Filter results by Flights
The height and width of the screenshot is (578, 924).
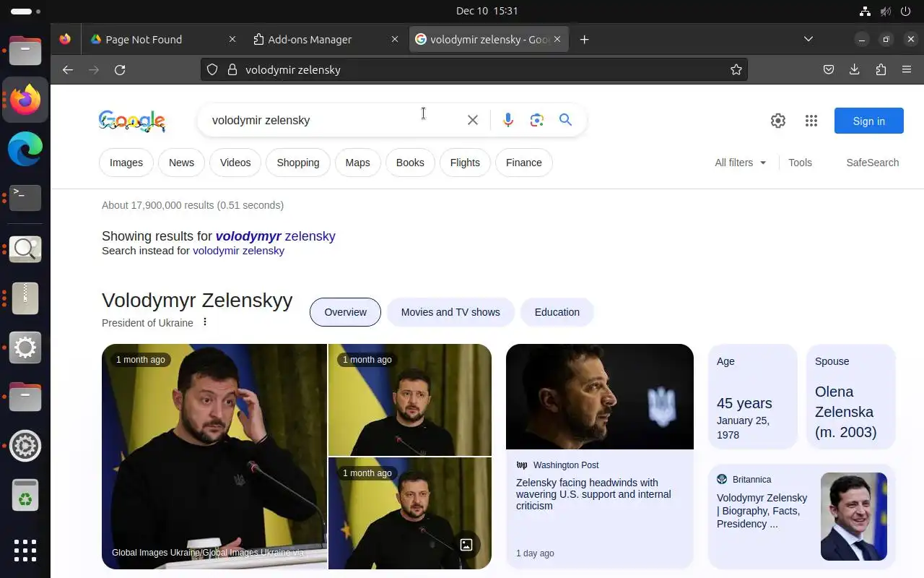[x=465, y=163]
